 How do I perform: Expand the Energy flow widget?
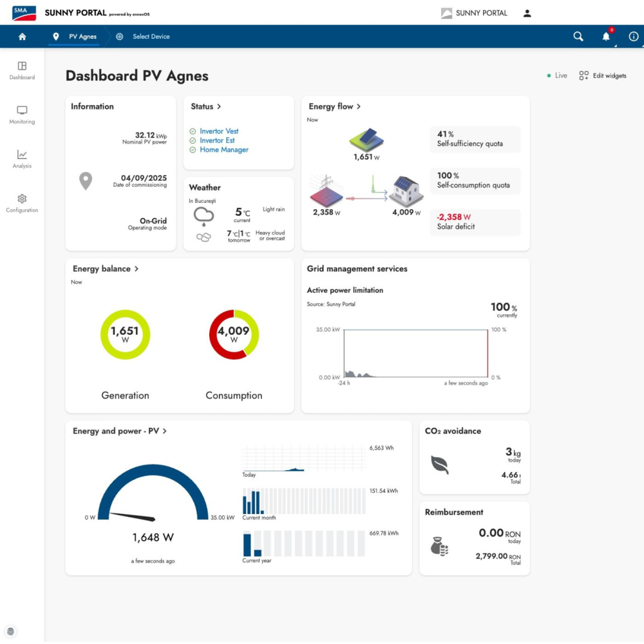(358, 106)
